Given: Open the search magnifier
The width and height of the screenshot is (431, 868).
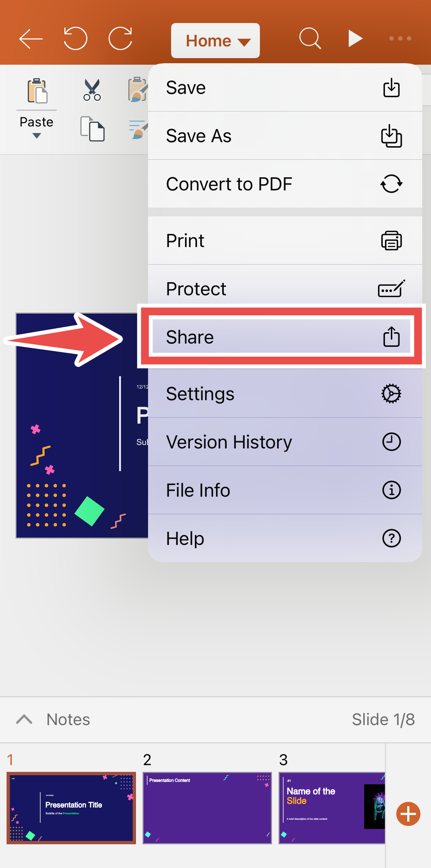Looking at the screenshot, I should [310, 38].
